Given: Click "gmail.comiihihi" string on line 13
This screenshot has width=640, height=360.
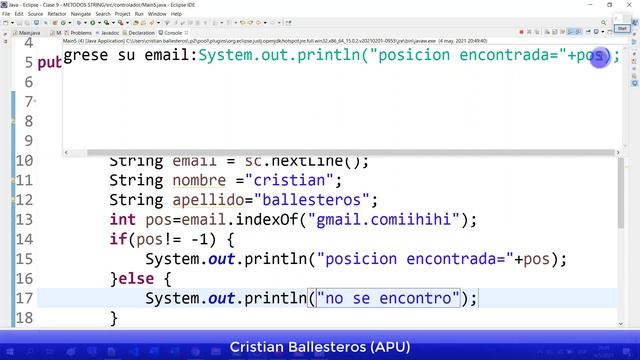Looking at the screenshot, I should (x=383, y=220).
